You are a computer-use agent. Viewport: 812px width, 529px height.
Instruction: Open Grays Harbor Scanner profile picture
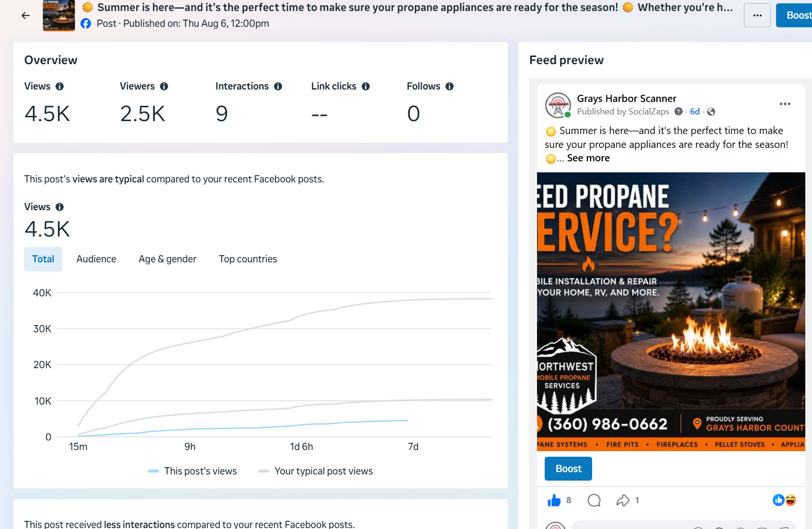tap(558, 105)
